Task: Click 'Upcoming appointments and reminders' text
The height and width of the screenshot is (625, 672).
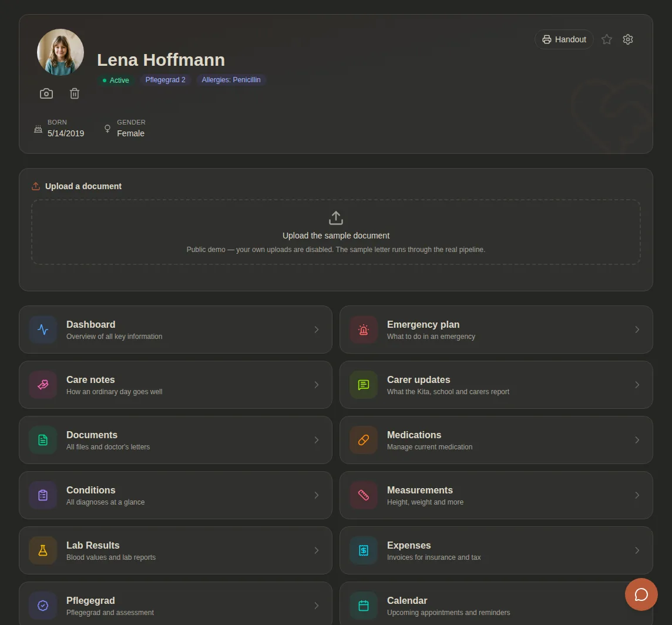Action: pos(448,613)
